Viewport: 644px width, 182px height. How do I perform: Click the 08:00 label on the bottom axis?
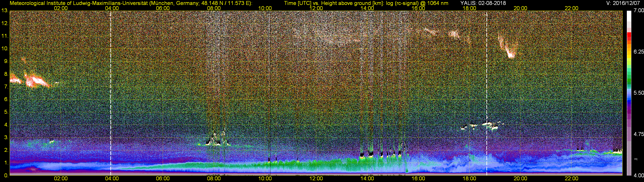pyautogui.click(x=214, y=179)
